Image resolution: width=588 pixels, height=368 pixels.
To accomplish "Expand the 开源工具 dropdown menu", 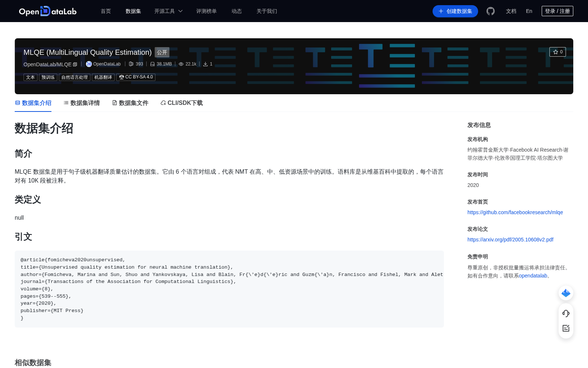I will [x=168, y=11].
